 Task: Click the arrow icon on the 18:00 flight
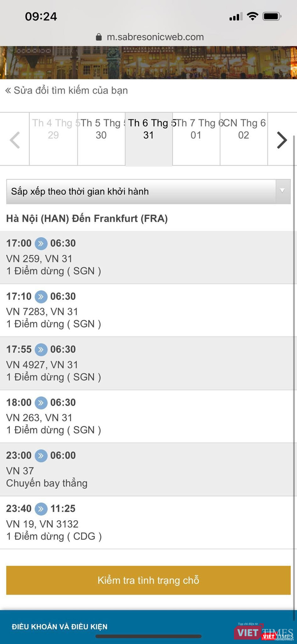pos(41,402)
